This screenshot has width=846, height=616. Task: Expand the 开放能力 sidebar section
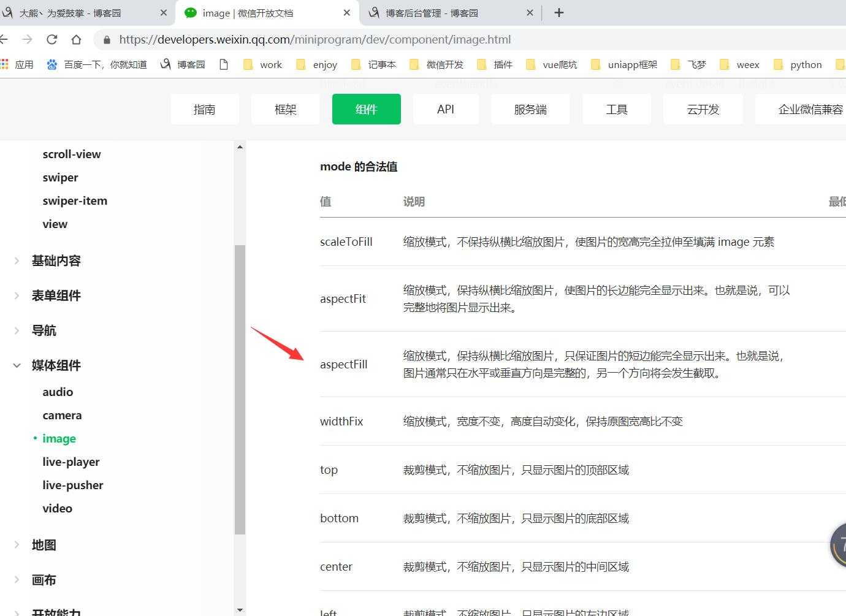(56, 612)
